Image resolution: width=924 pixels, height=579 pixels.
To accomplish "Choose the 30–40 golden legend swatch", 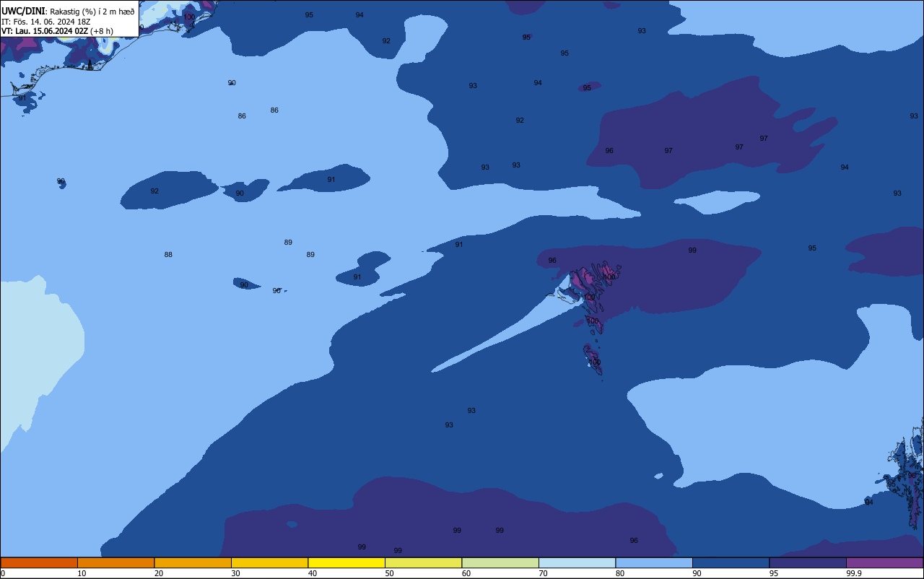I will tap(269, 562).
